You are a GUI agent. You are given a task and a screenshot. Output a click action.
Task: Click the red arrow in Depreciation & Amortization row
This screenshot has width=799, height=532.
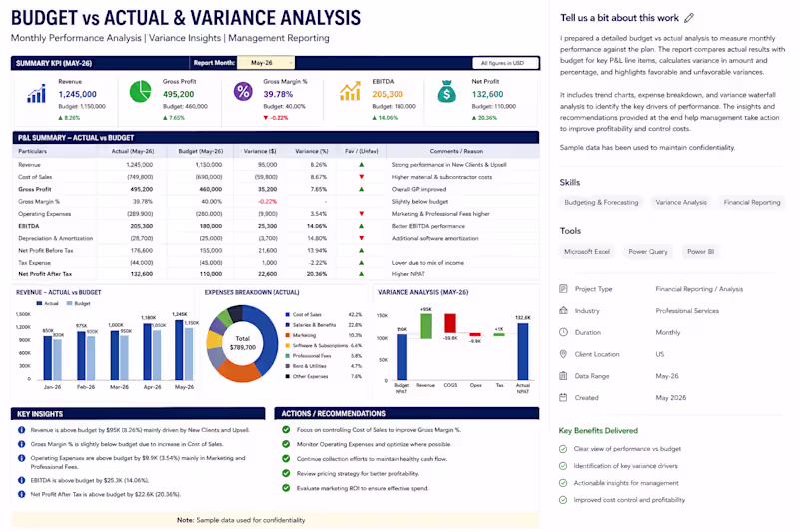tap(362, 238)
